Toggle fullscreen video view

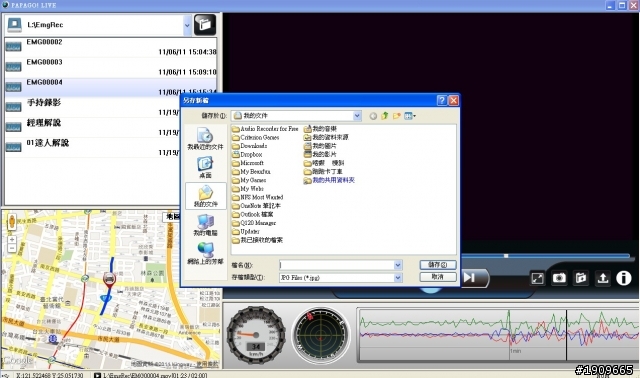click(538, 278)
